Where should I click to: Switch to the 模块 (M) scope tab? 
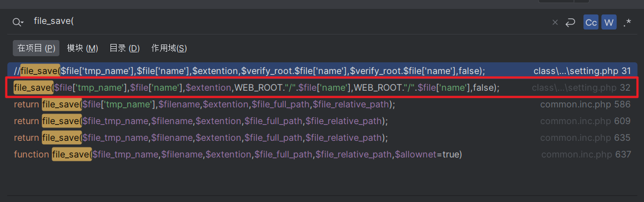(82, 48)
